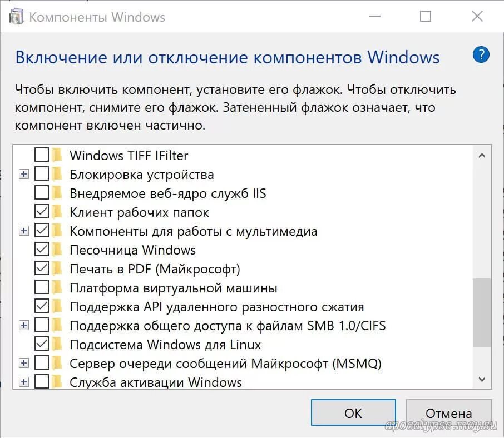Click the folder icon beside Печать в PDF (Майкрософт)

click(57, 268)
